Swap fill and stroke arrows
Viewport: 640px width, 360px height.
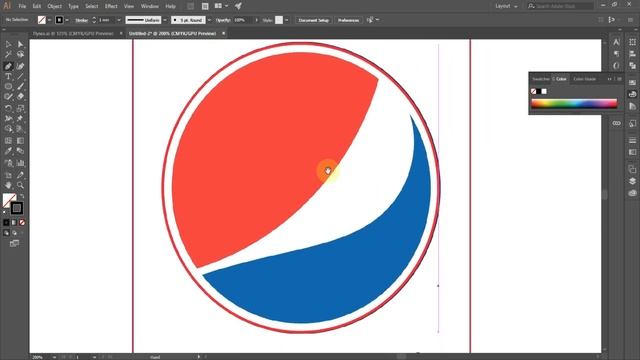click(22, 196)
